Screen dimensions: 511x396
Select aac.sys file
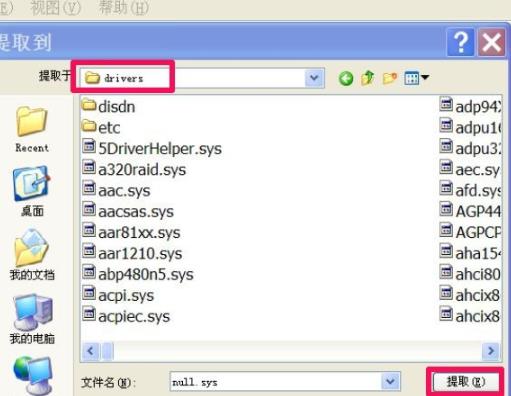[x=116, y=190]
